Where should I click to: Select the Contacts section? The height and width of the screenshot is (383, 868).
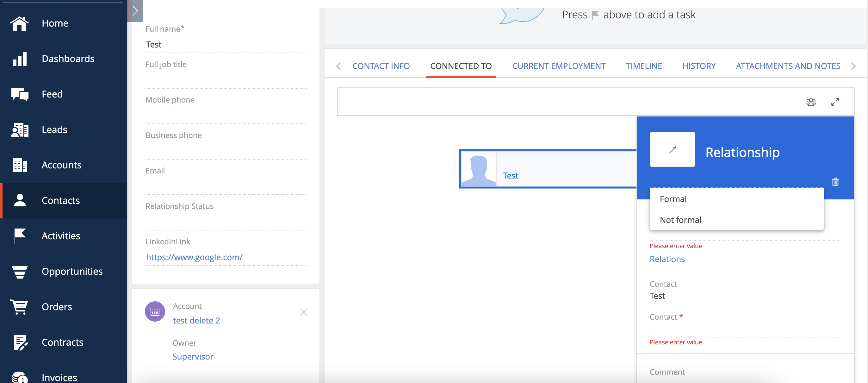(x=63, y=200)
